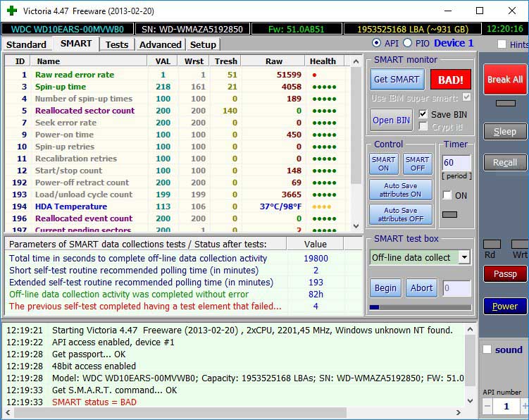529x420 pixels.
Task: Toggle the Use IBM super smart checkbox
Action: coord(466,97)
